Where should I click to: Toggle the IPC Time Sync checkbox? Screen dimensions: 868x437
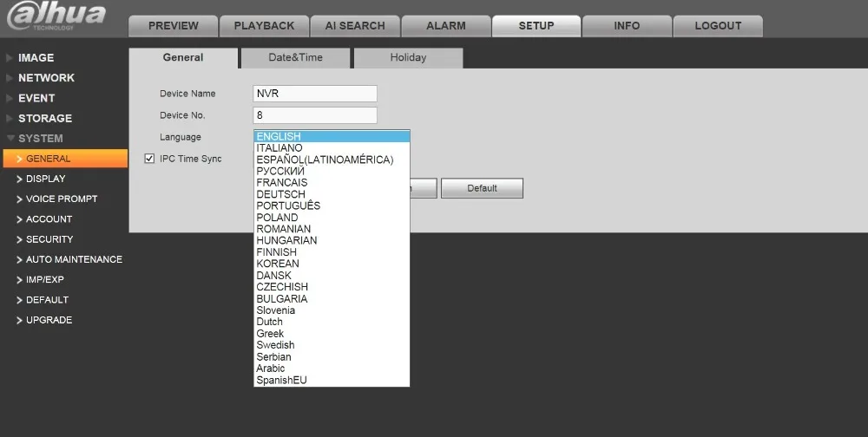coord(149,159)
